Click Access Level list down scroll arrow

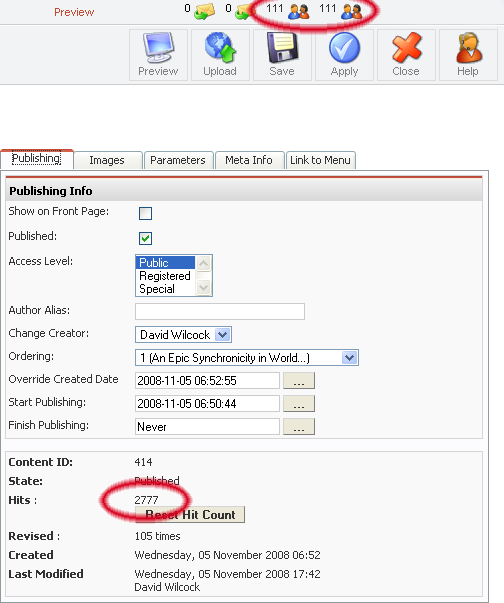point(203,287)
